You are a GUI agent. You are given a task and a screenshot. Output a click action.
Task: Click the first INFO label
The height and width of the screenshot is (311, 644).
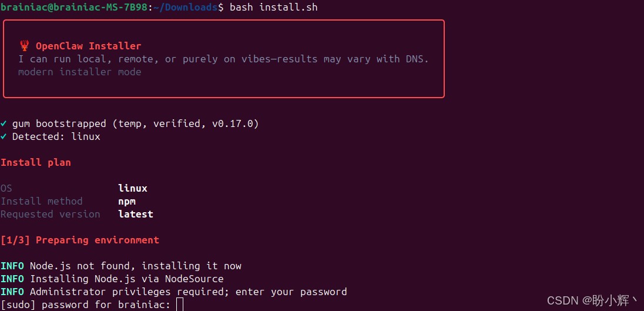(x=12, y=266)
